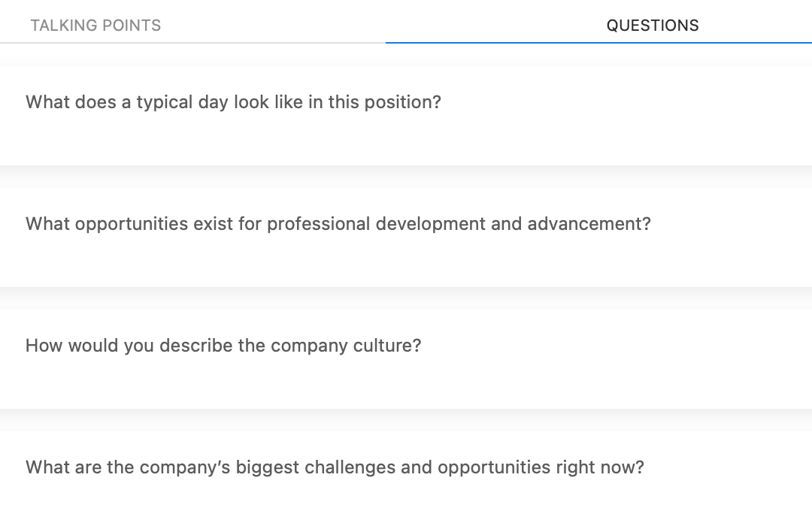Click the "QUESTIONS" tab label text
This screenshot has width=812, height=526.
click(x=653, y=26)
